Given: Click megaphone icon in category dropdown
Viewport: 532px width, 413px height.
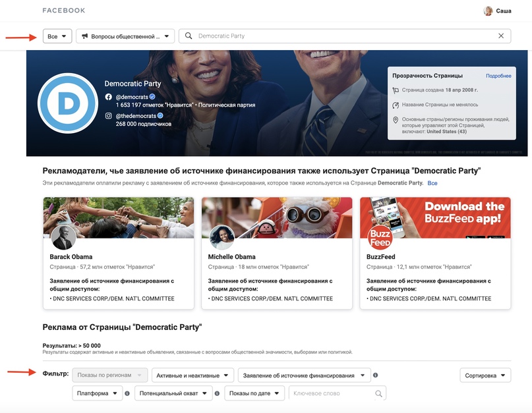Looking at the screenshot, I should (x=85, y=36).
